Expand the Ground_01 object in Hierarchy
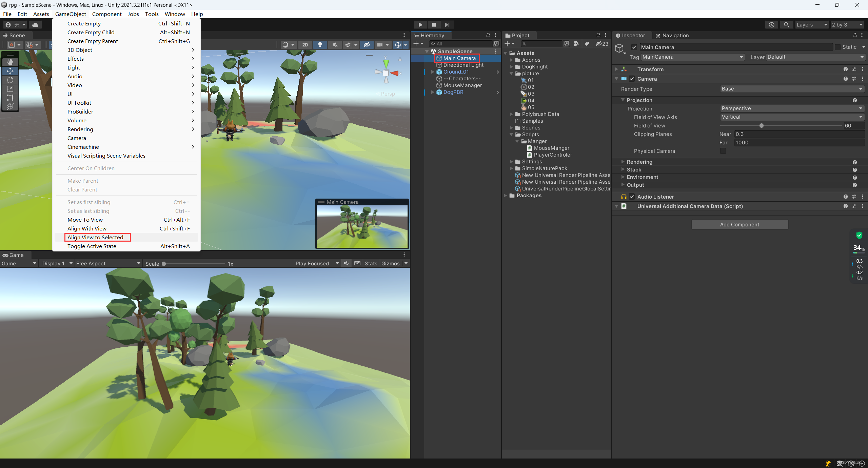This screenshot has width=868, height=468. 433,72
